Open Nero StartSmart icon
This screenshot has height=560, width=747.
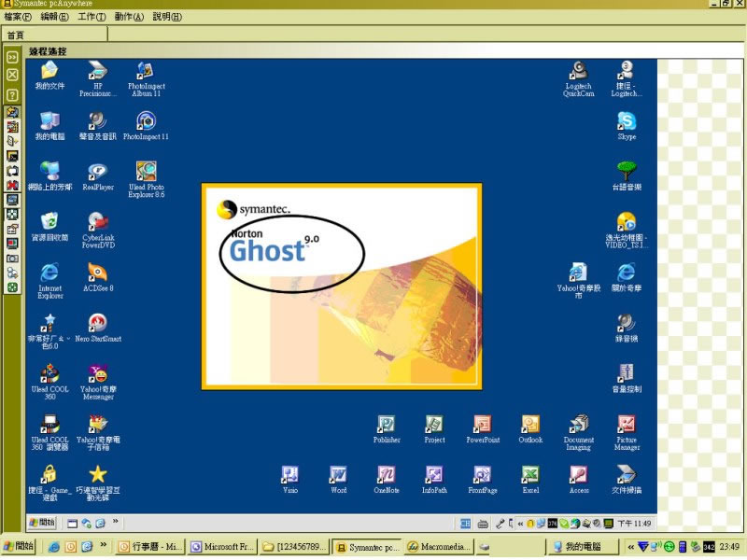point(98,329)
